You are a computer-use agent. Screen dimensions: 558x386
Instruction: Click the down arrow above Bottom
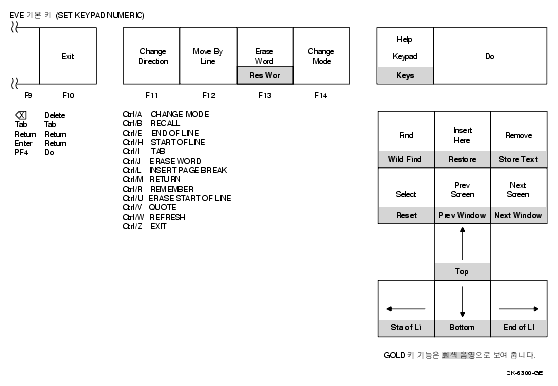462,301
